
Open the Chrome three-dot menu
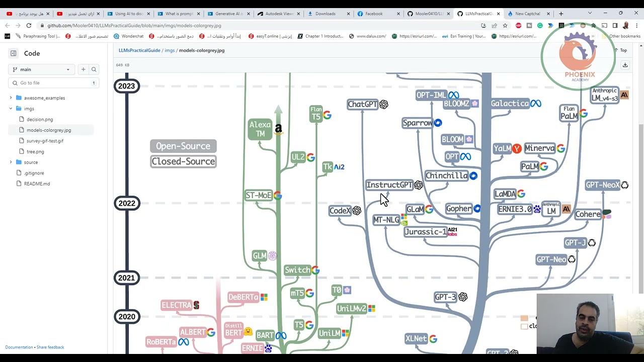point(636,26)
